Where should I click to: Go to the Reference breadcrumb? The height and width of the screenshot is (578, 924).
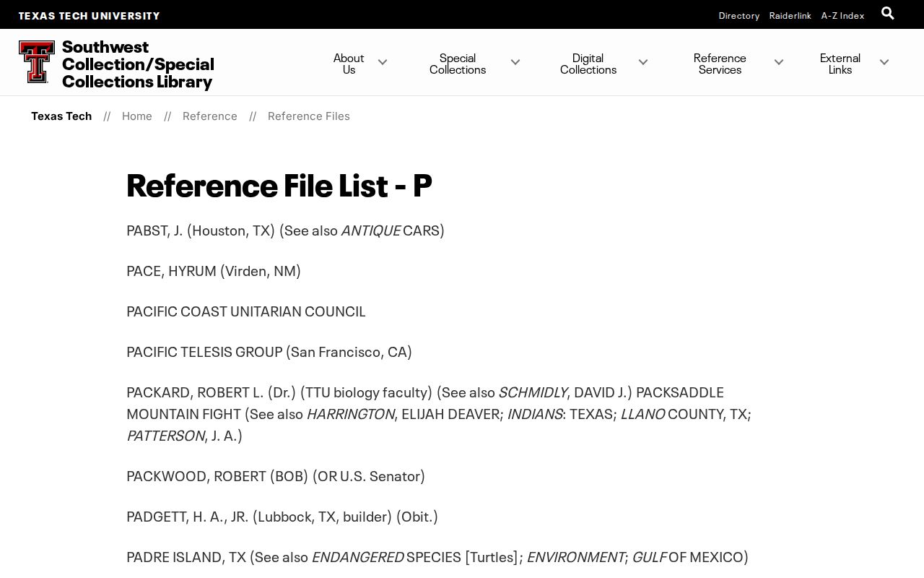pos(210,116)
